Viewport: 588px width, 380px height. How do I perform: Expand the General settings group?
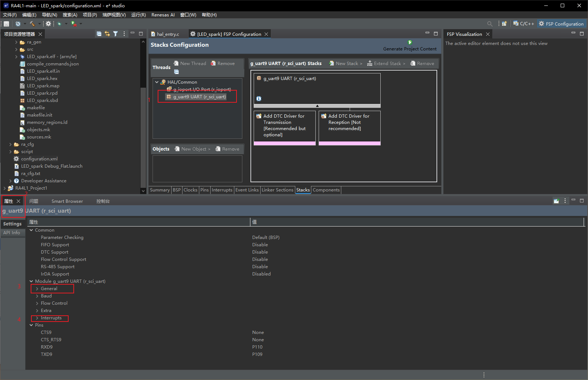[37, 289]
